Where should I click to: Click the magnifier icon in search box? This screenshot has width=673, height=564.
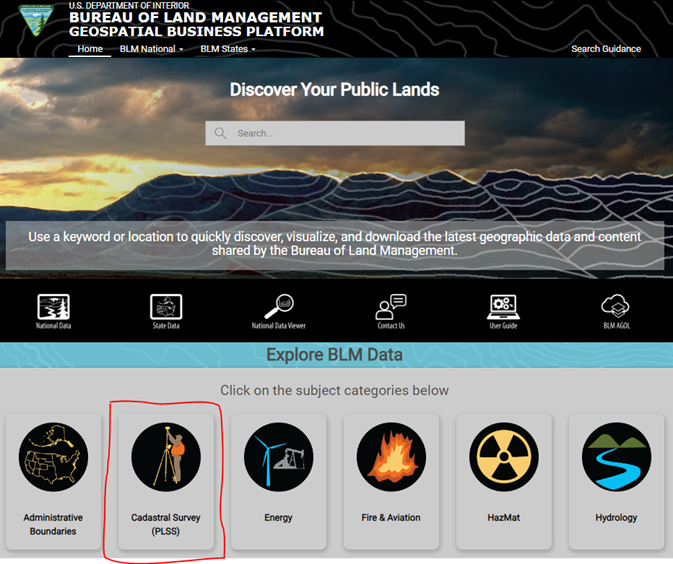pos(220,133)
